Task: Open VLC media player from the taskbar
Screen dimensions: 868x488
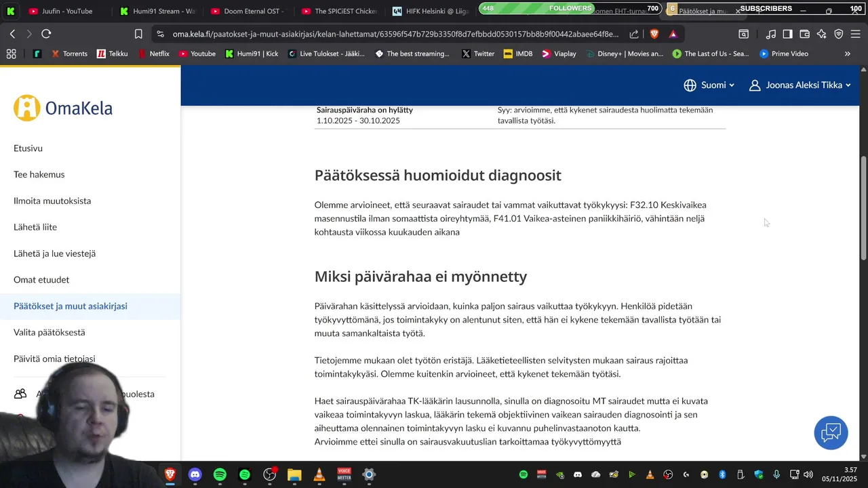Action: [319, 474]
